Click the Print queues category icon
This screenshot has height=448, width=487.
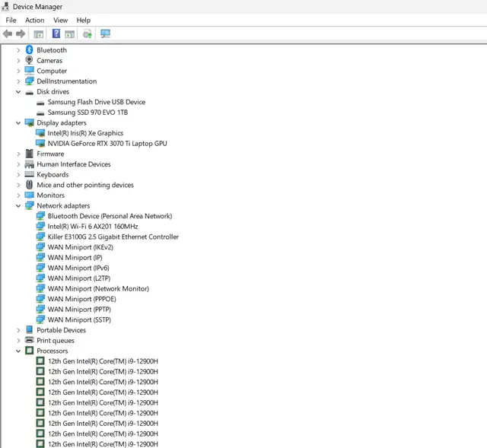pos(30,341)
